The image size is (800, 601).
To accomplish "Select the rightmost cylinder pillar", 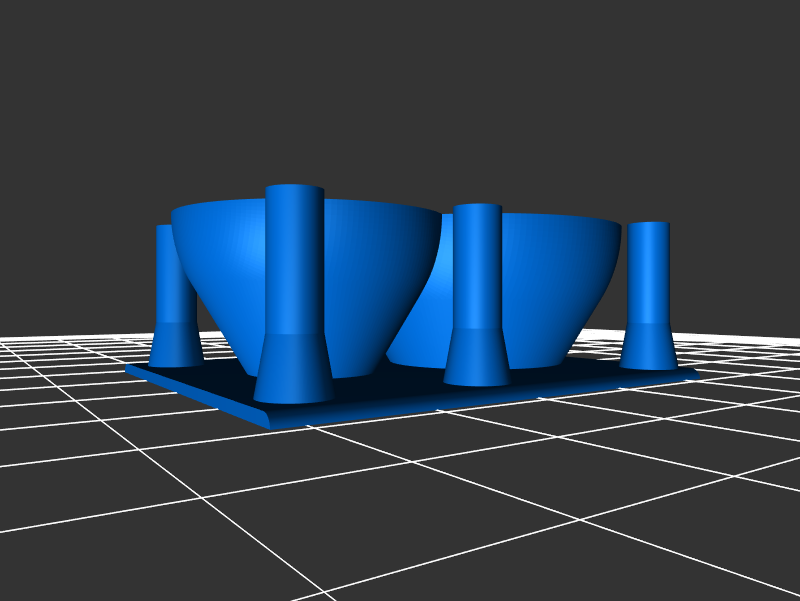I will (648, 275).
